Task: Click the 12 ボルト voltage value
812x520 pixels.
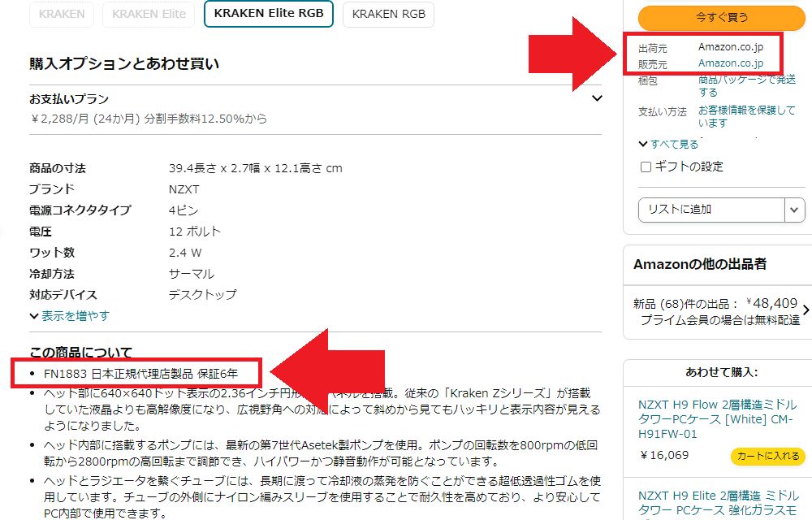Action: pos(195,232)
